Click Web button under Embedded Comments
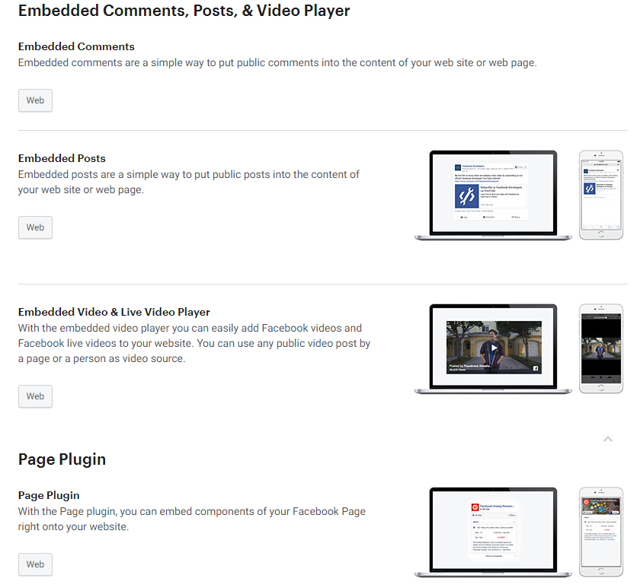 point(35,100)
